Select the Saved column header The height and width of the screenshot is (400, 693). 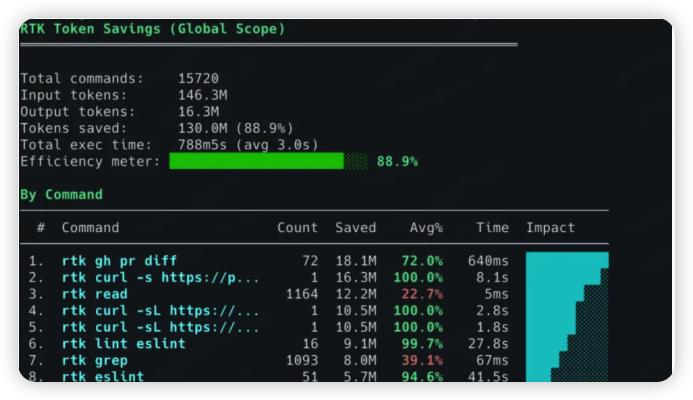tap(355, 228)
